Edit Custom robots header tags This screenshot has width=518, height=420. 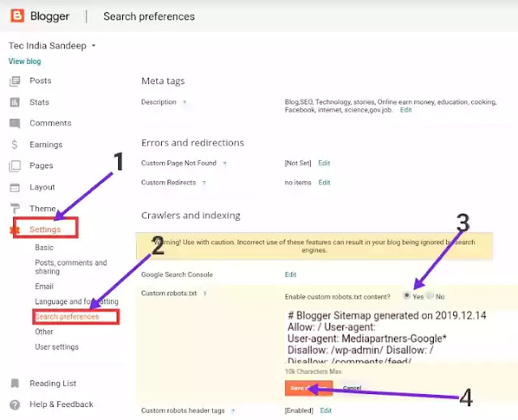point(325,410)
